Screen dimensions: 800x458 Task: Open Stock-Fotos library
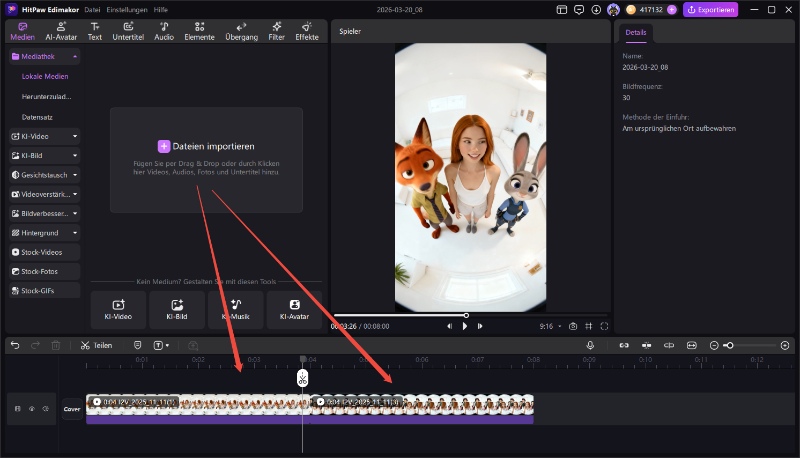coord(44,271)
